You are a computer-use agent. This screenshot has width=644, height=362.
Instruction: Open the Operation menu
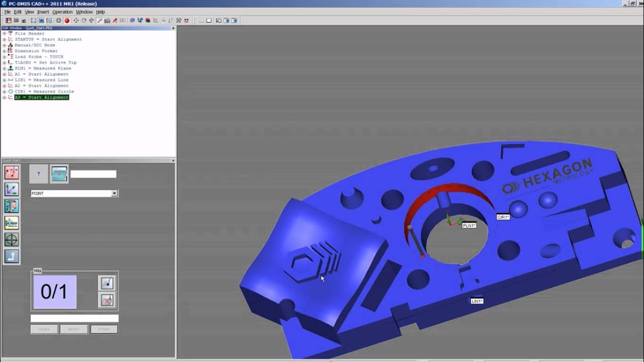click(x=62, y=12)
